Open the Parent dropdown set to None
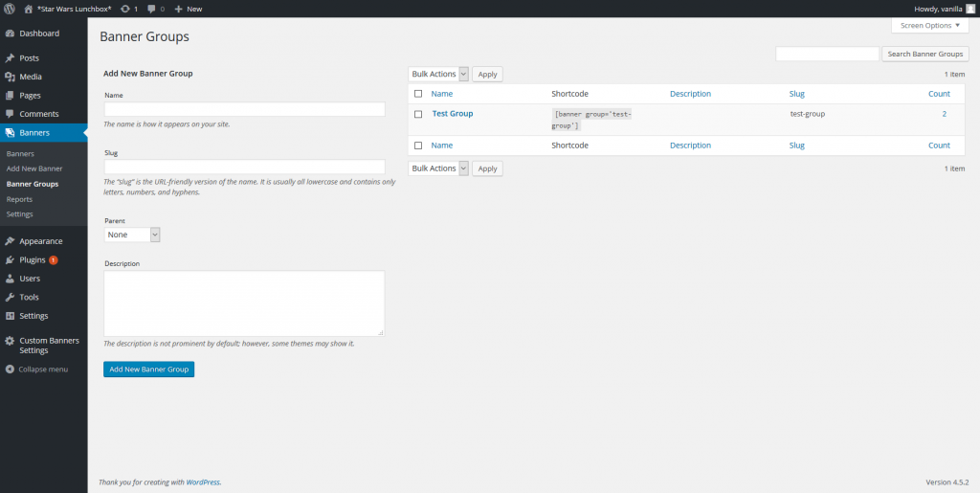Viewport: 980px width, 493px height. click(x=132, y=235)
